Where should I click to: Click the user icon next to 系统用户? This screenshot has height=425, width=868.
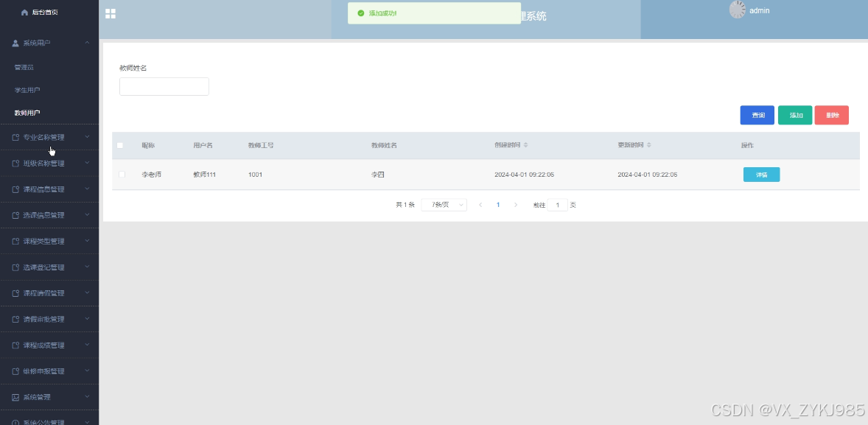(15, 43)
